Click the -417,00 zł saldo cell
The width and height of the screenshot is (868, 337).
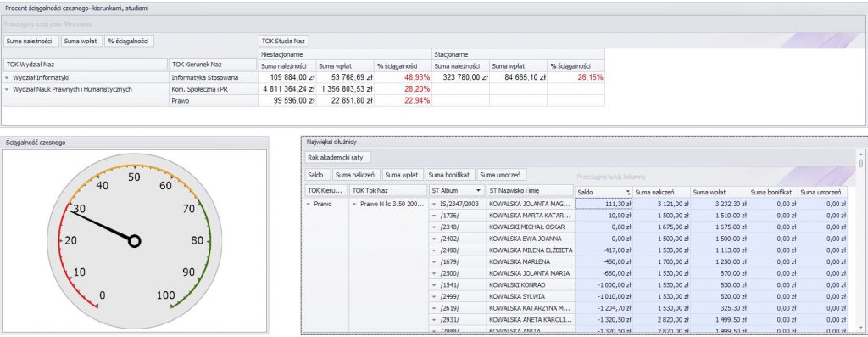pyautogui.click(x=604, y=250)
